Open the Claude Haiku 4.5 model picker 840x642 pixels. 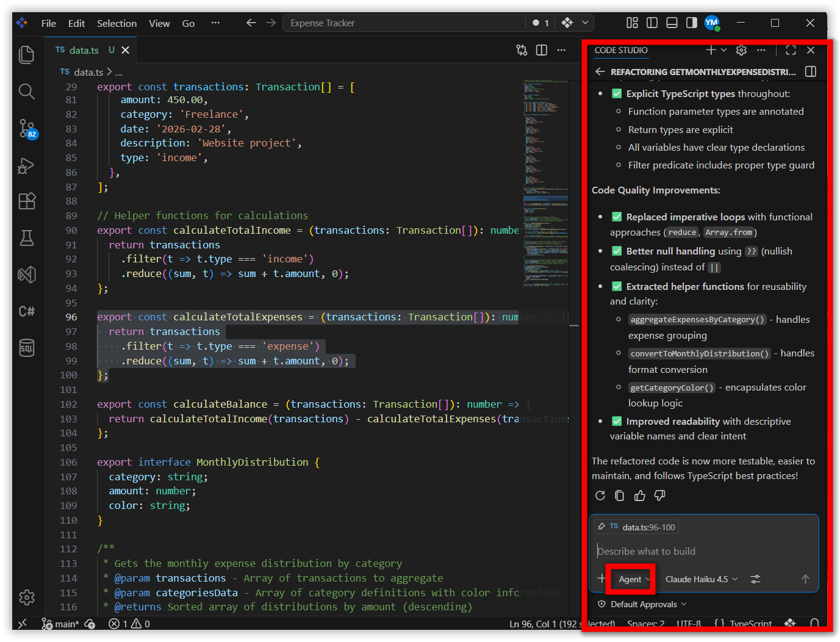click(701, 579)
